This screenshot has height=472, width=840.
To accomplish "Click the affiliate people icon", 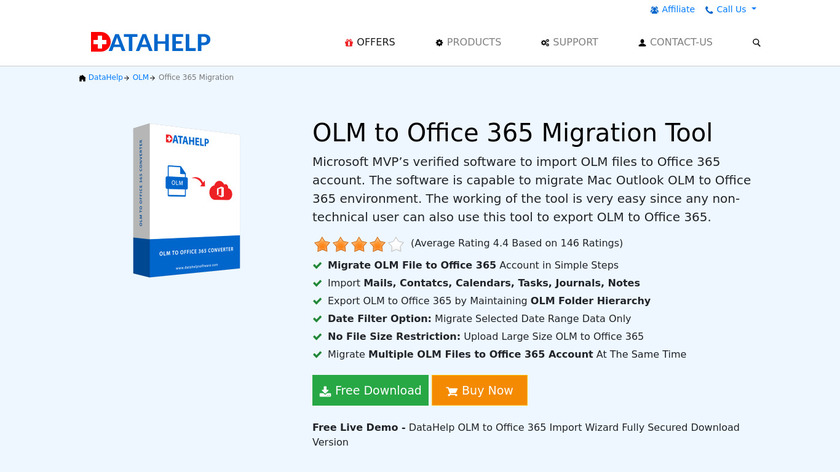I will tap(654, 10).
